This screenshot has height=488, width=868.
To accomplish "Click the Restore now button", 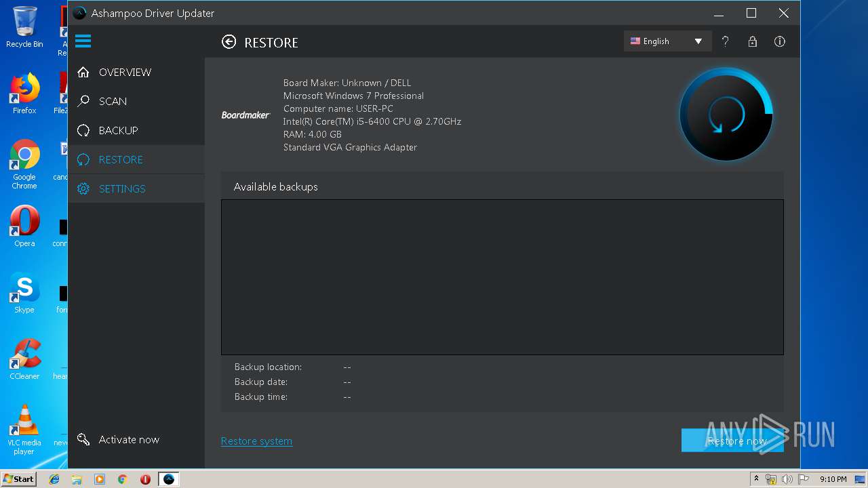I will (x=732, y=441).
